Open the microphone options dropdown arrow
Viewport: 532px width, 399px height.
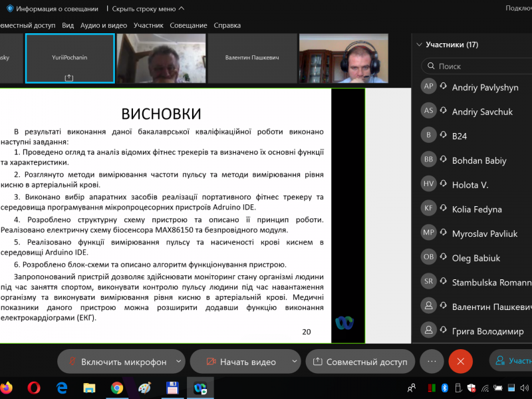(178, 362)
